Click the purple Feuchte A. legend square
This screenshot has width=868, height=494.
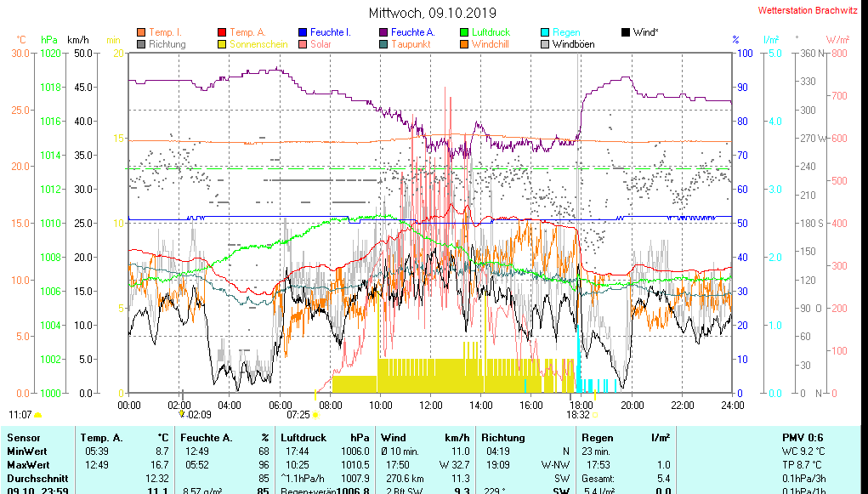click(383, 32)
